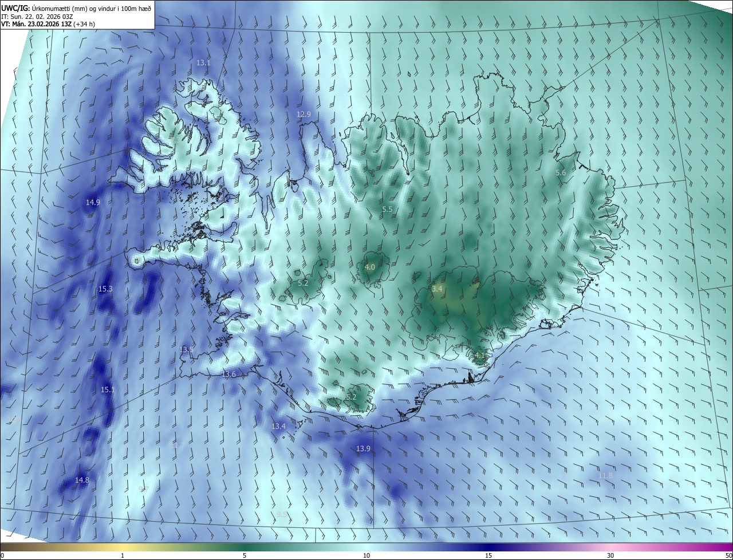
Task: Click the UWC/IG Úrkomumætti title line
Action: (76, 7)
